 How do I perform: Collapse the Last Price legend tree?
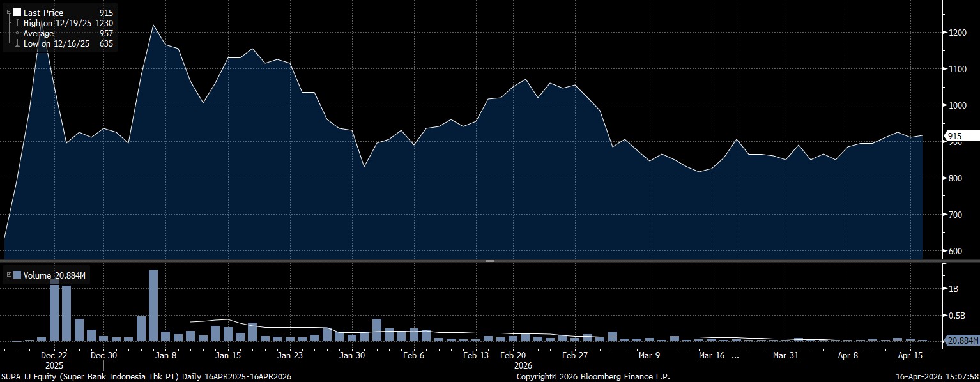9,12
